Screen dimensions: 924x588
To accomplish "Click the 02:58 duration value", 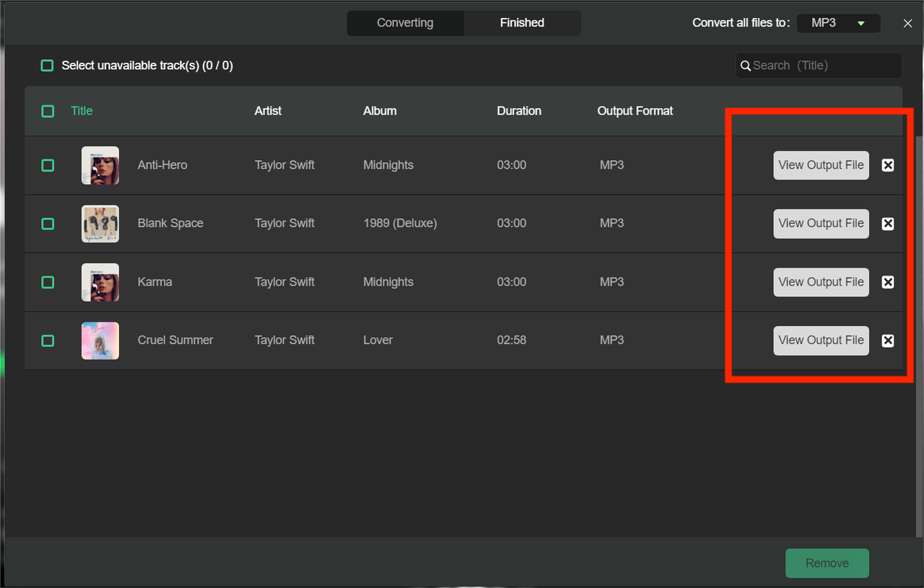I will click(512, 341).
